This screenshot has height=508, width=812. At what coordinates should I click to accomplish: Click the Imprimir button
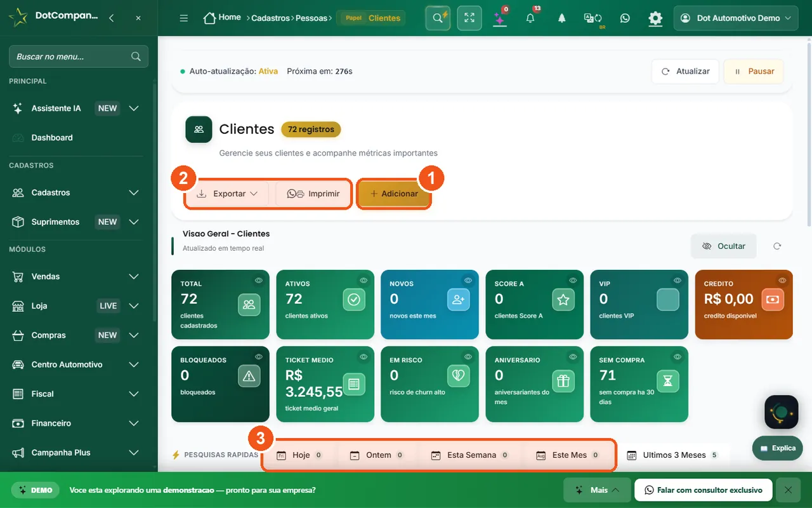pyautogui.click(x=313, y=194)
